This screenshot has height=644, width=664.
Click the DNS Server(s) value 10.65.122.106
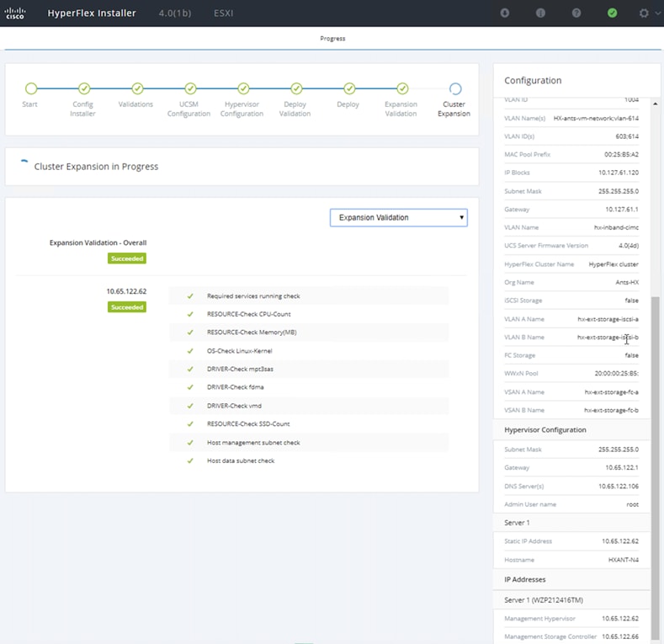click(x=619, y=487)
